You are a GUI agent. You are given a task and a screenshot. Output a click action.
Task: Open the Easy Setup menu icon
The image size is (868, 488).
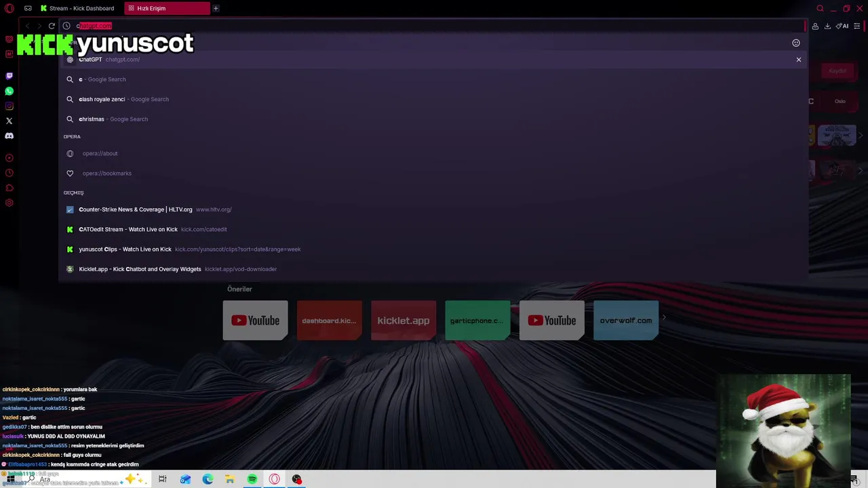(857, 26)
